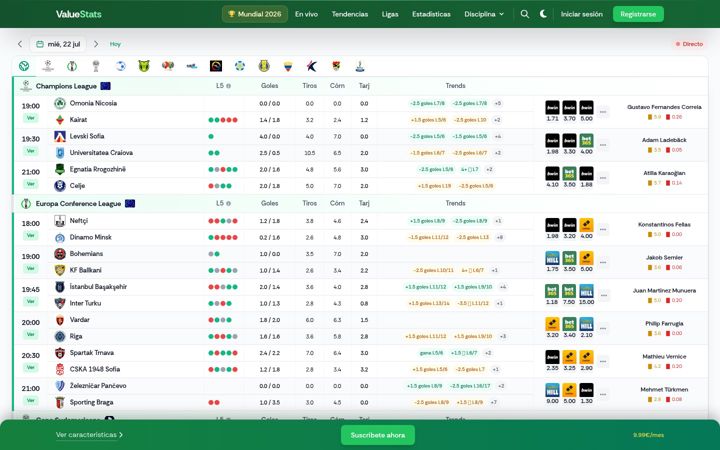Click L5 info icon in Conference League header
Screen dimensions: 720x450
(229, 203)
